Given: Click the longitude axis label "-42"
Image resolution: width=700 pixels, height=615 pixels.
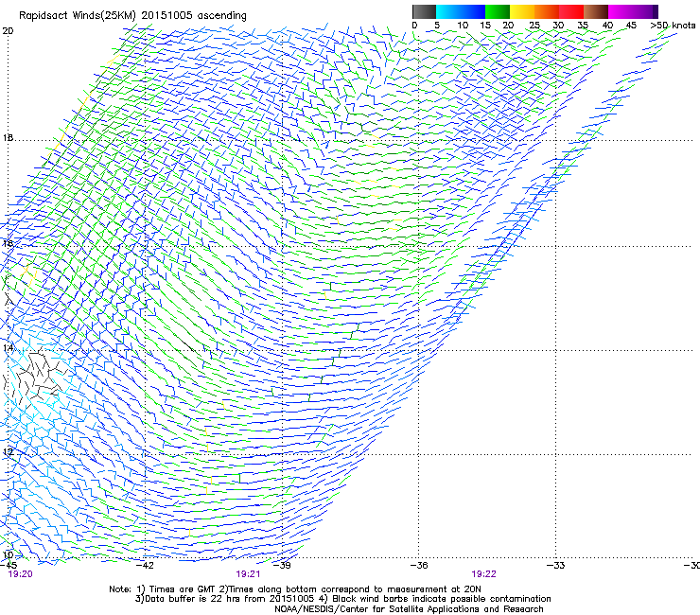Looking at the screenshot, I should pos(145,566).
